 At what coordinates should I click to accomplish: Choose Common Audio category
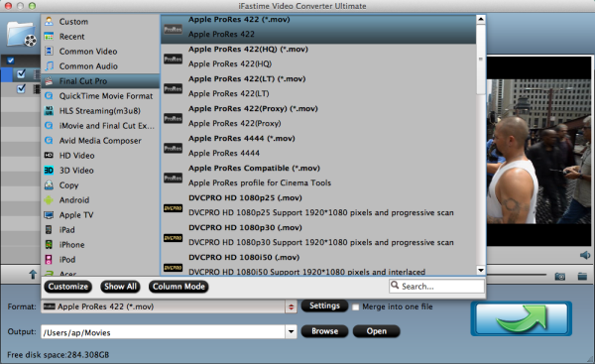(x=100, y=66)
